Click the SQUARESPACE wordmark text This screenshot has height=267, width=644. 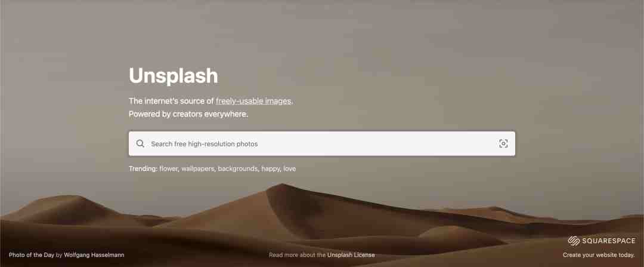[x=608, y=241]
